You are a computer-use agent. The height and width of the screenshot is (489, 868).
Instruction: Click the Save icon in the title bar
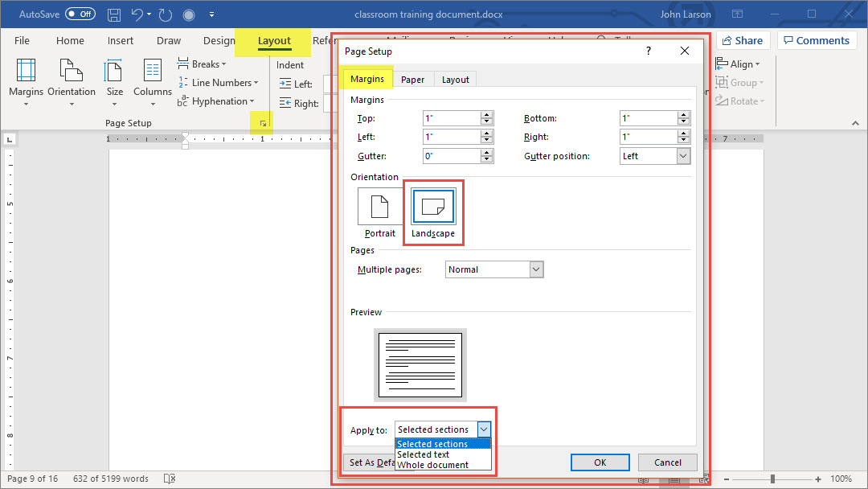[114, 14]
